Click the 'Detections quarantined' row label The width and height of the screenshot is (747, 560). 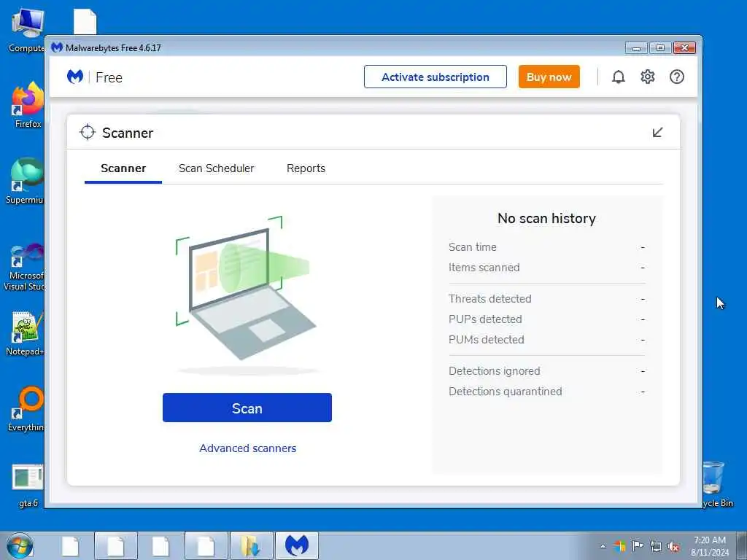pos(505,392)
